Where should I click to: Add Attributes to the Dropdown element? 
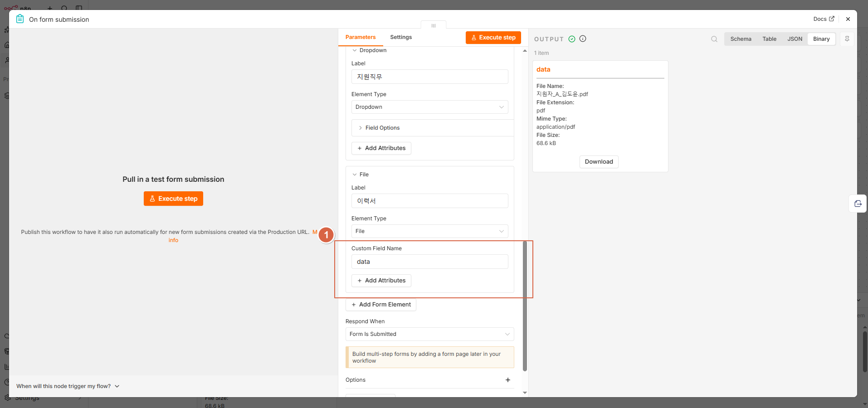(x=381, y=148)
